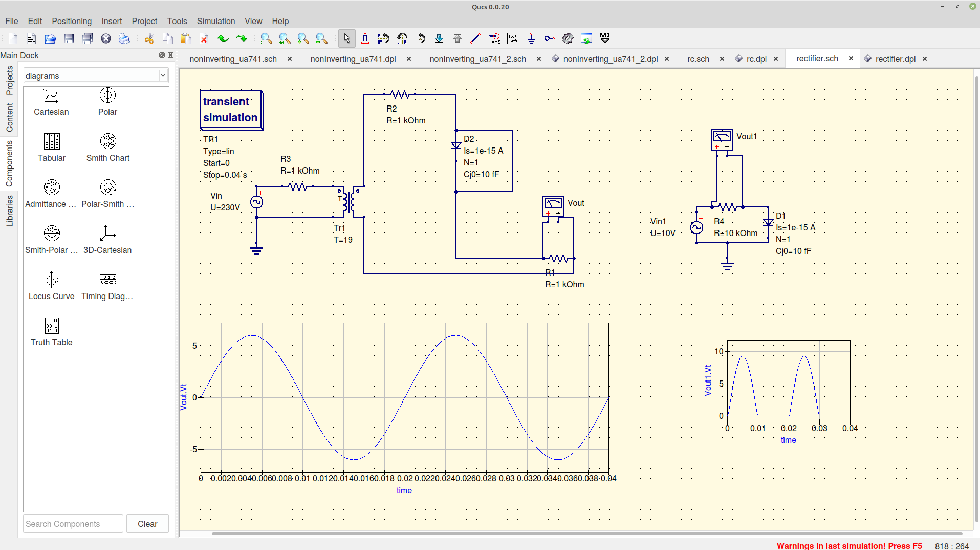Float the Main Dock panel
980x550 pixels.
(x=162, y=55)
